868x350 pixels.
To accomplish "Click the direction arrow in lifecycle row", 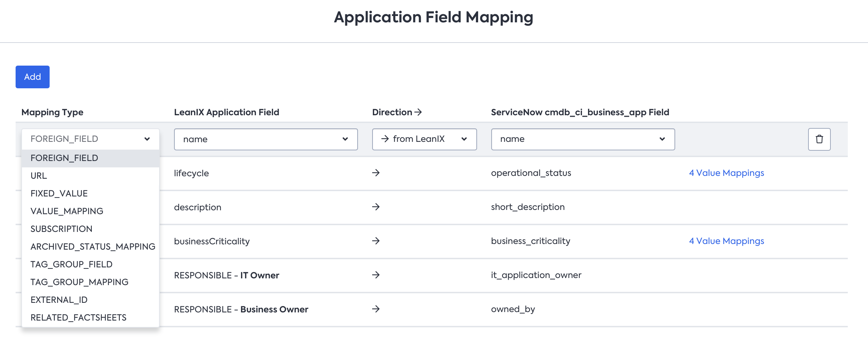I will [x=376, y=173].
